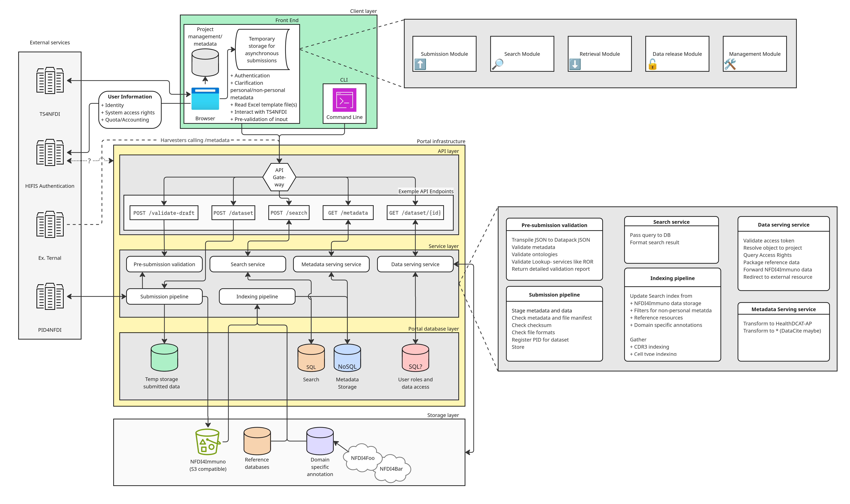Click the Management Module box

coord(755,54)
